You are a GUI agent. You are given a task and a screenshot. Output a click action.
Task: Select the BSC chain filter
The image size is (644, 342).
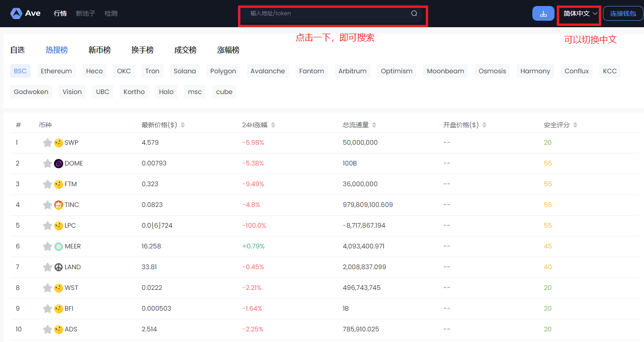pyautogui.click(x=20, y=71)
